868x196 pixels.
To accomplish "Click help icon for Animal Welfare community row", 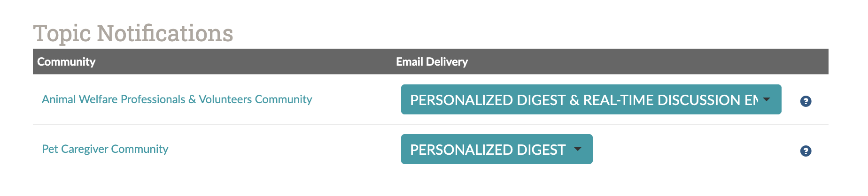I will pos(806,101).
